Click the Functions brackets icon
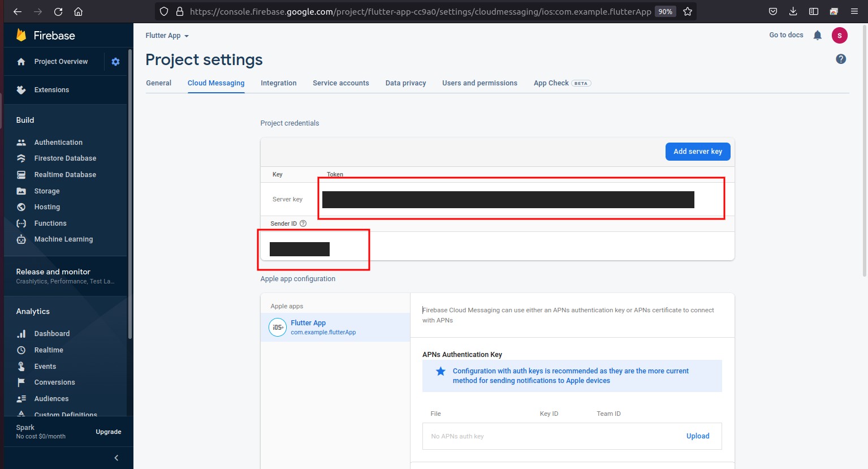Image resolution: width=868 pixels, height=469 pixels. (21, 223)
